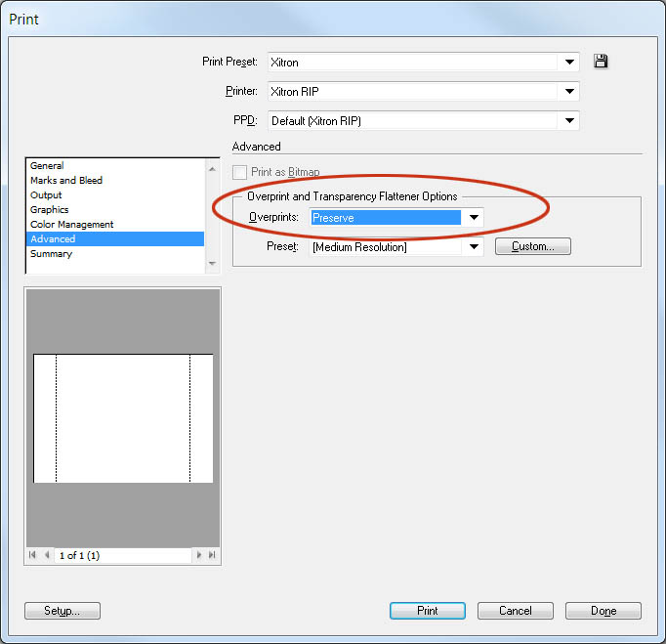Click the page preview thumbnail
The width and height of the screenshot is (666, 644).
click(123, 418)
